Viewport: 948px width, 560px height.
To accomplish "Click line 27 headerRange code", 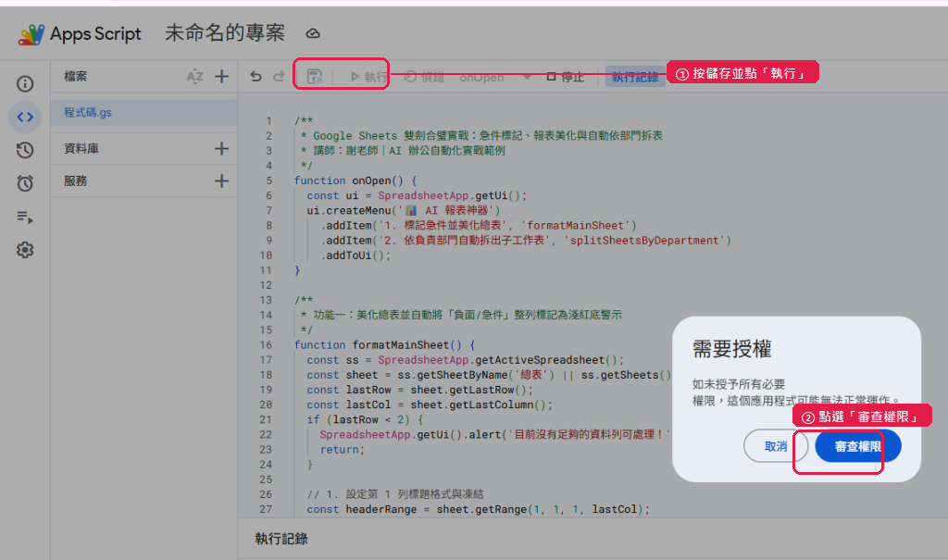I will click(x=478, y=509).
